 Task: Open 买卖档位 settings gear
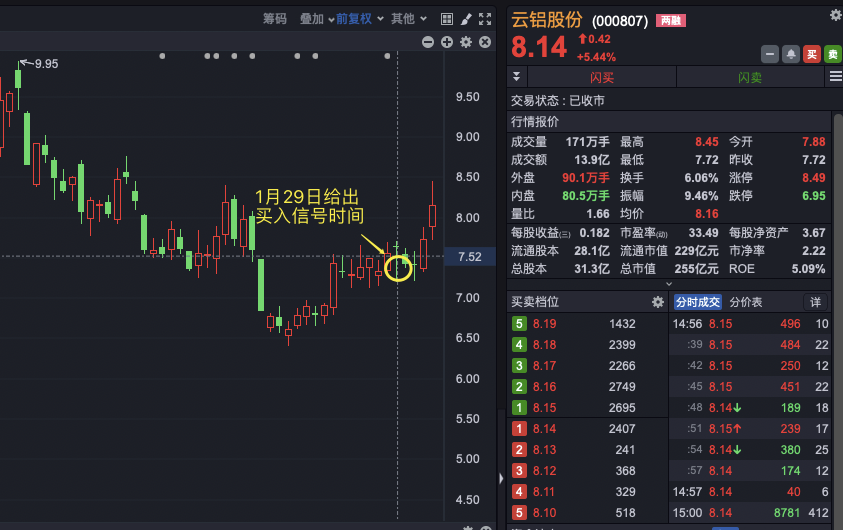click(658, 302)
